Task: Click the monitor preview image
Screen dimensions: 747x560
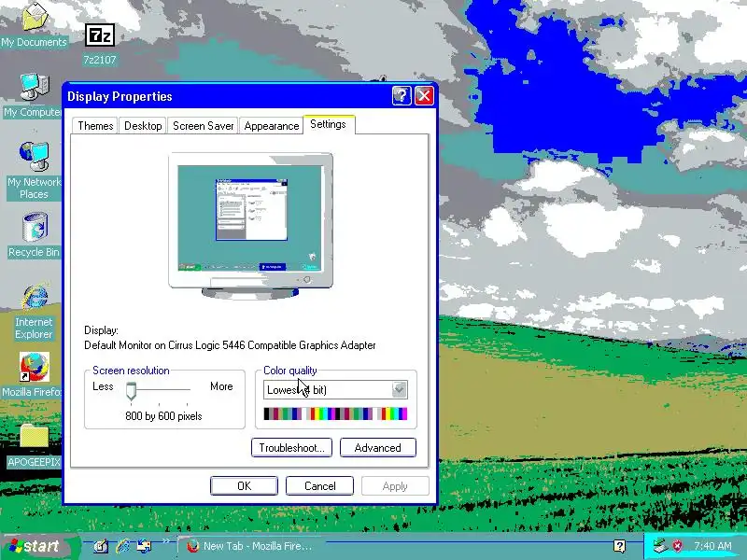Action: [x=250, y=225]
